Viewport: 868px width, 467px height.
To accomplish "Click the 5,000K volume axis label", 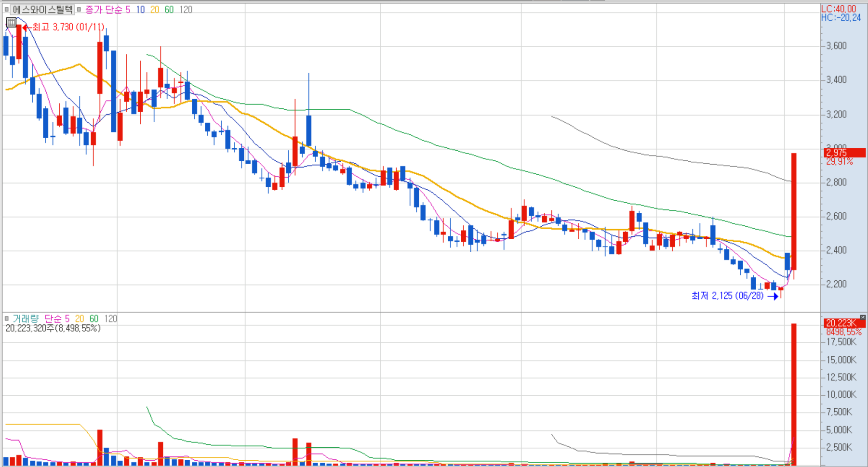I will (x=839, y=429).
